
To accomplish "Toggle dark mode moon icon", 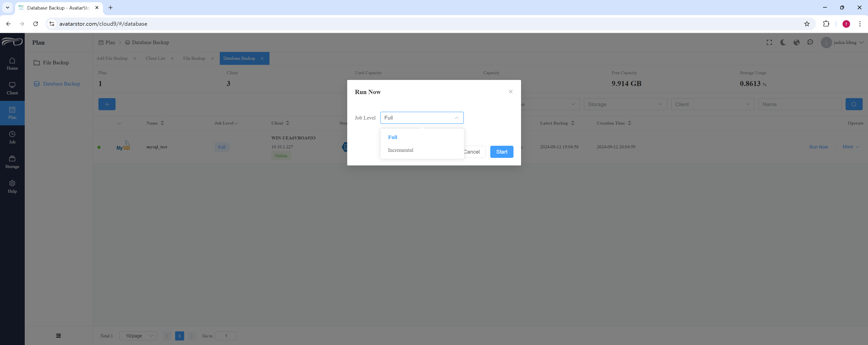I will [783, 42].
